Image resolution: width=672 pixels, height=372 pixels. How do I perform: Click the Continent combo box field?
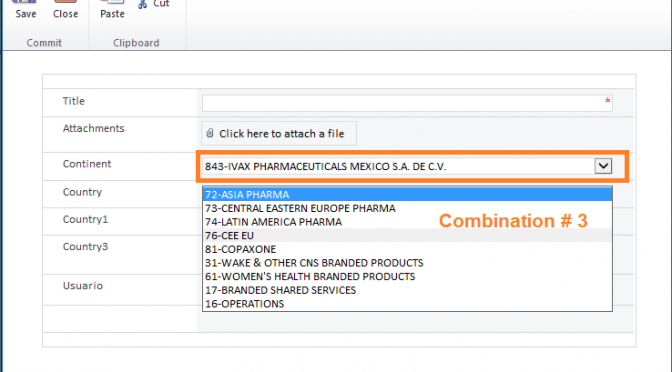click(407, 166)
